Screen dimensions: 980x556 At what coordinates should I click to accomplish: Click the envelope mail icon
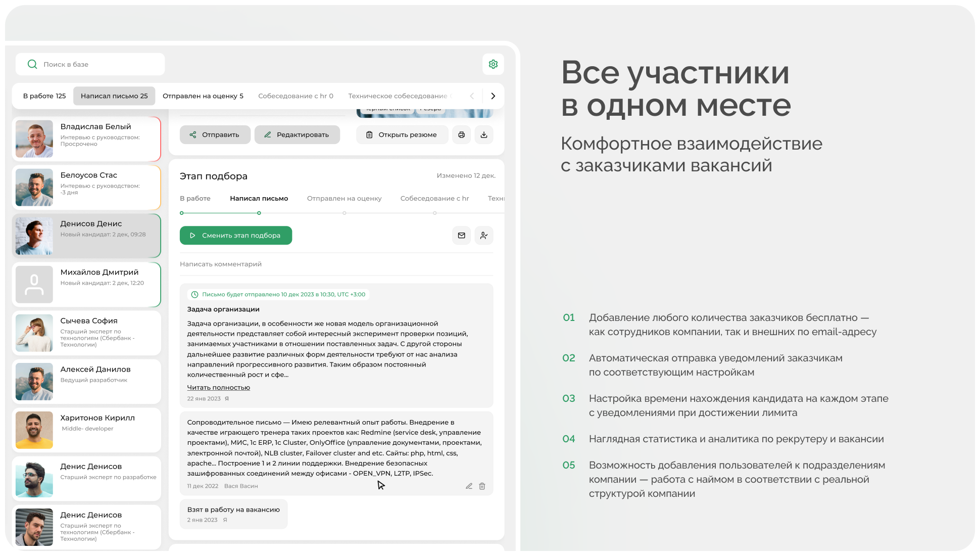tap(461, 236)
